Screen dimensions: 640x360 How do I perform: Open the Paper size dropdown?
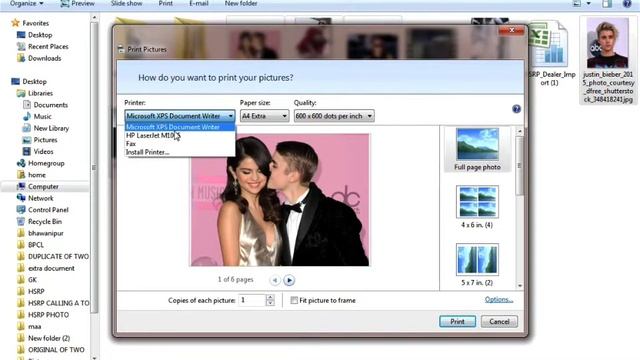[x=264, y=116]
